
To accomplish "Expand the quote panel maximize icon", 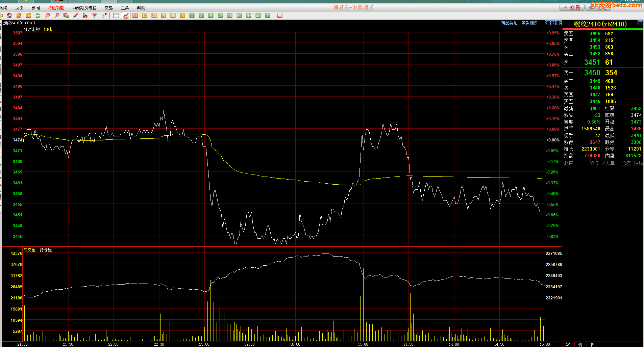I will (640, 23).
